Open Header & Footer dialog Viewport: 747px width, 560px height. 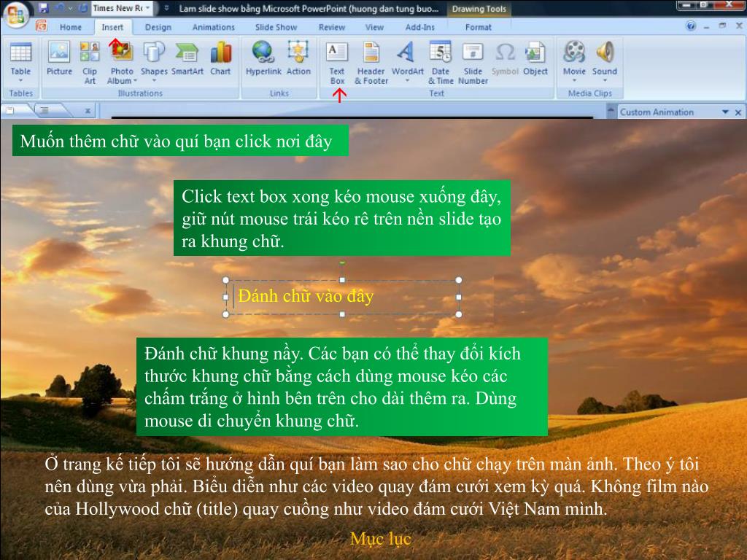[x=371, y=63]
